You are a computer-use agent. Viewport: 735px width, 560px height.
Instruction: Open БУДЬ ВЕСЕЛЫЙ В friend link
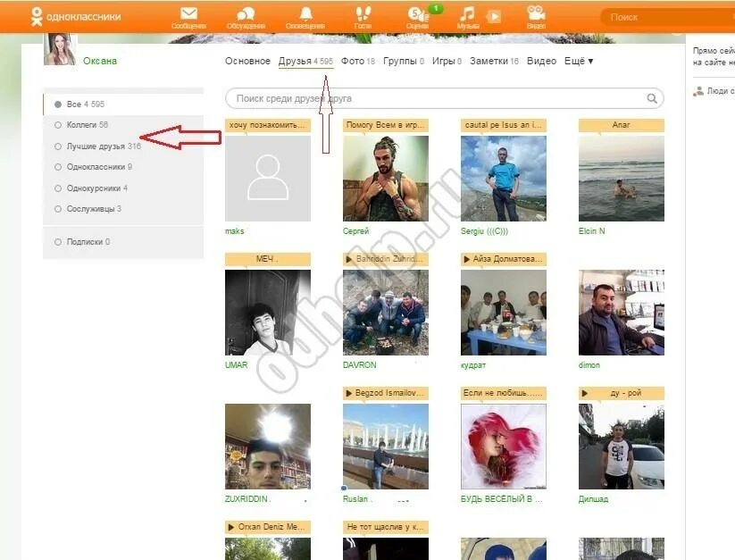[x=501, y=499]
